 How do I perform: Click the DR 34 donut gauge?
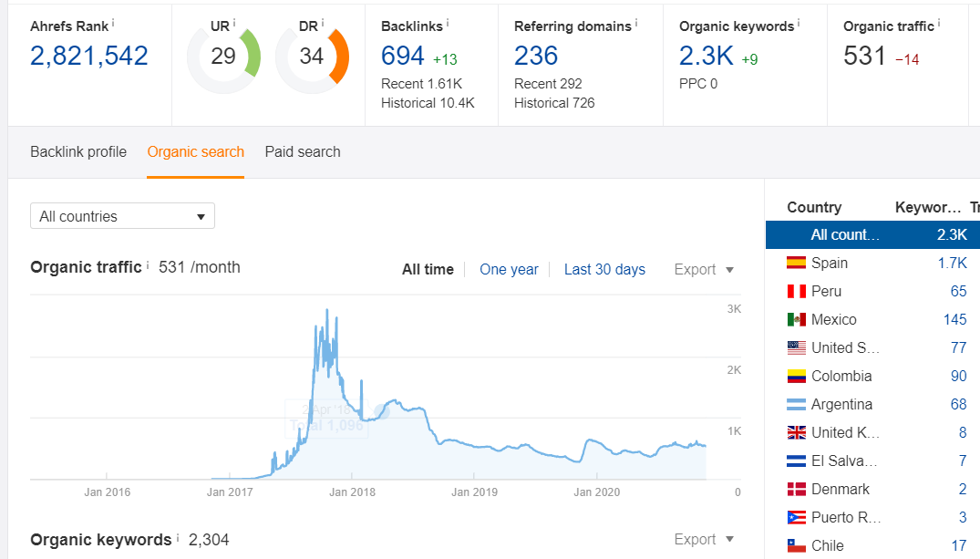[312, 57]
